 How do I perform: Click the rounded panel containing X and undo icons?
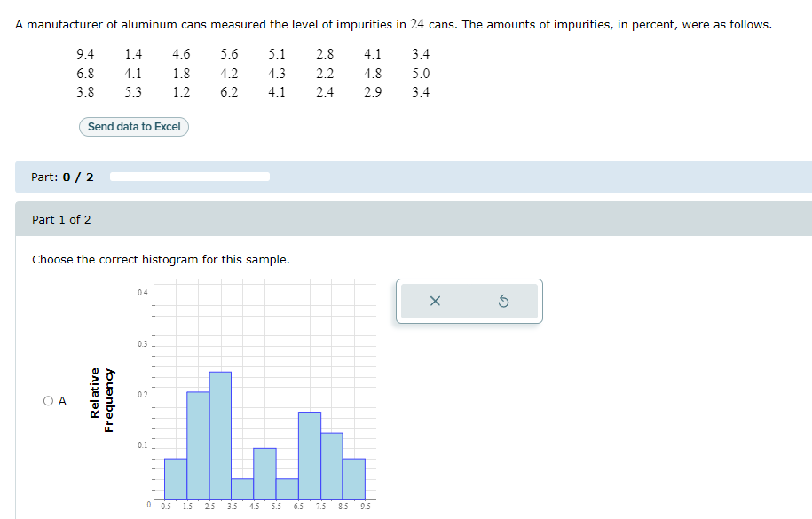[x=469, y=301]
